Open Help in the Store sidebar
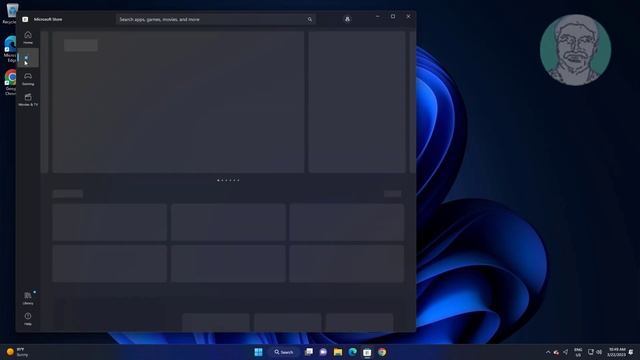Image resolution: width=640 pixels, height=360 pixels. [28, 319]
